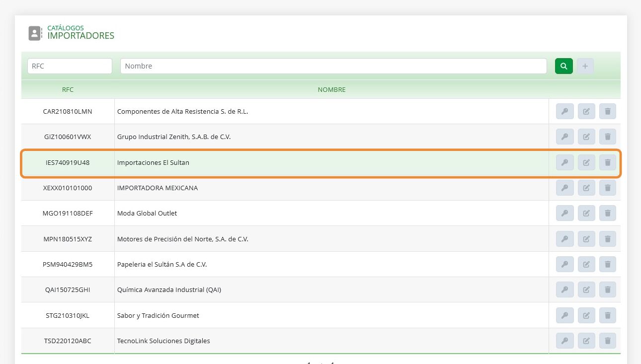641x364 pixels.
Task: Delete Sabor y Tradición Gourmet importer
Action: (x=608, y=315)
